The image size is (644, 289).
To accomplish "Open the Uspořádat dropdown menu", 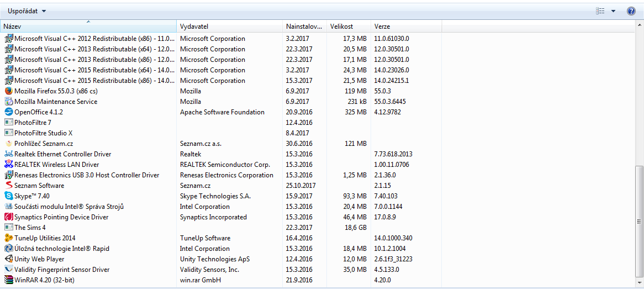I will pyautogui.click(x=27, y=11).
